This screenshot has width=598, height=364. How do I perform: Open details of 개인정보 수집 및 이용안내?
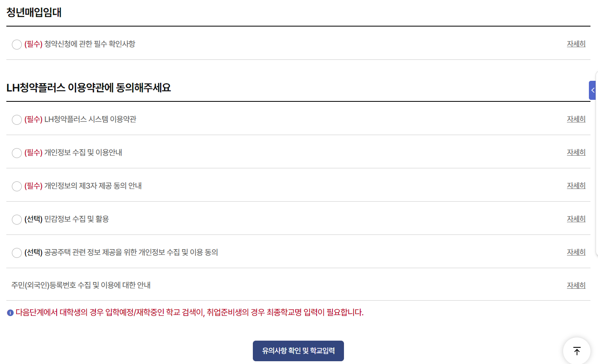576,152
